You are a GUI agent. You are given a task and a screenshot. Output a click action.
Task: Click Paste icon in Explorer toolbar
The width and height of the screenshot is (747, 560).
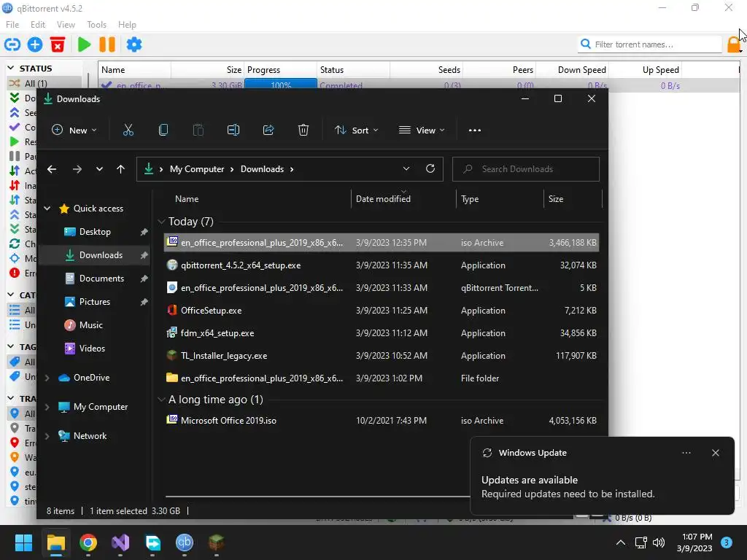click(198, 130)
